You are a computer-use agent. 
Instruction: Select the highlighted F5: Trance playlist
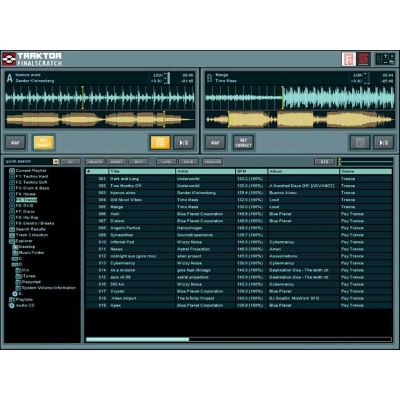26,200
